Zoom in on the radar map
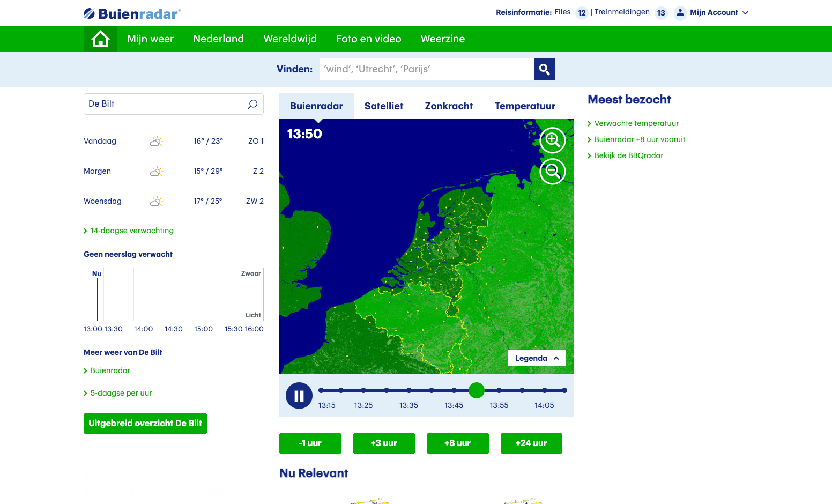The width and height of the screenshot is (832, 504). click(x=553, y=140)
